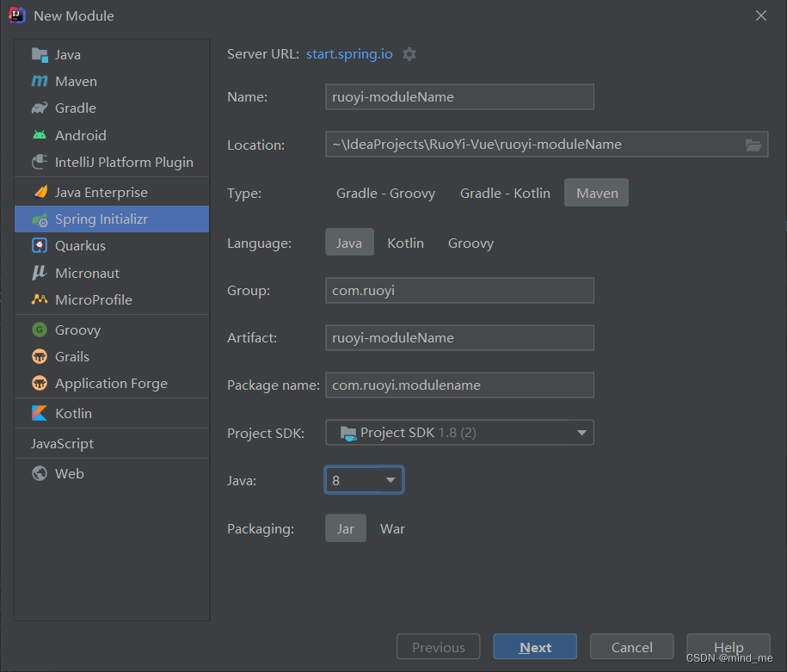The width and height of the screenshot is (787, 672).
Task: Select War packaging
Action: (392, 529)
